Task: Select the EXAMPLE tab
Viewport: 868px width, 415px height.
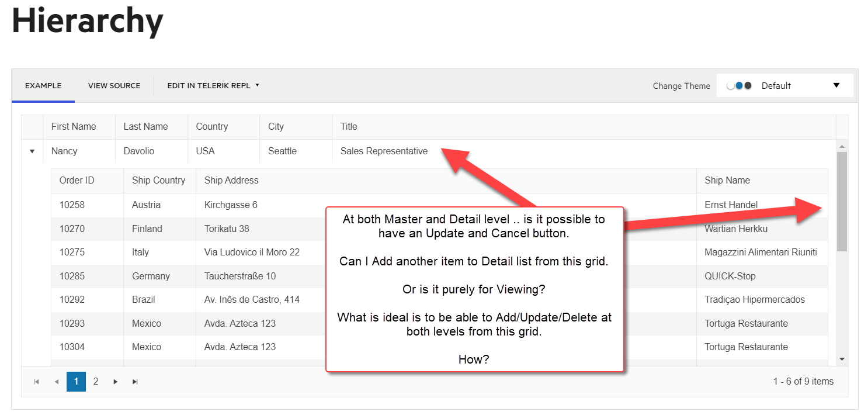Action: click(43, 85)
